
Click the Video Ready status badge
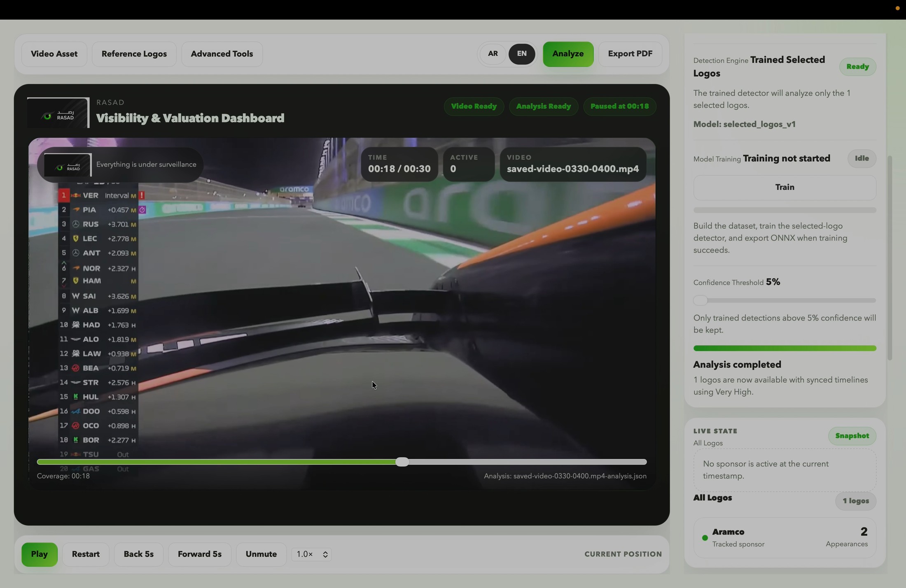(474, 107)
